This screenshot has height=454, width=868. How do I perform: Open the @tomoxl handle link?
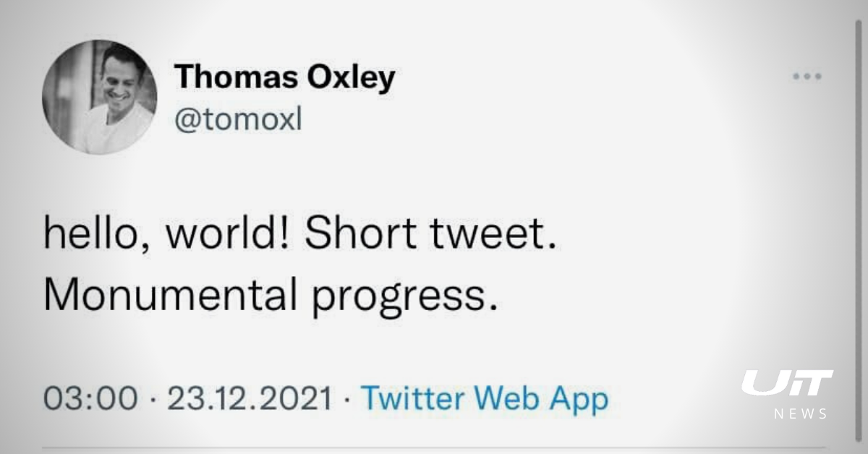[238, 120]
